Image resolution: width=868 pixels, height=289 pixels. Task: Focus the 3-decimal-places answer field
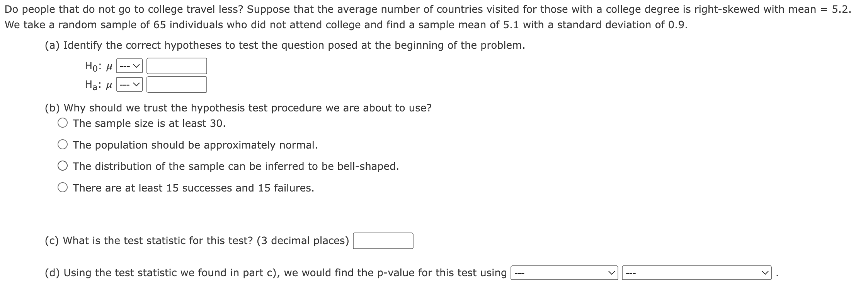383,241
